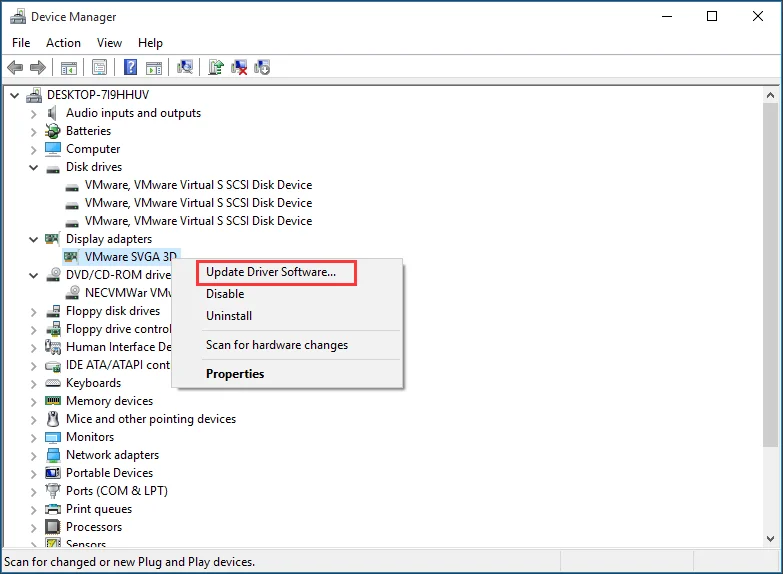The image size is (783, 574).
Task: Click the Memory devices chip icon
Action: (52, 401)
